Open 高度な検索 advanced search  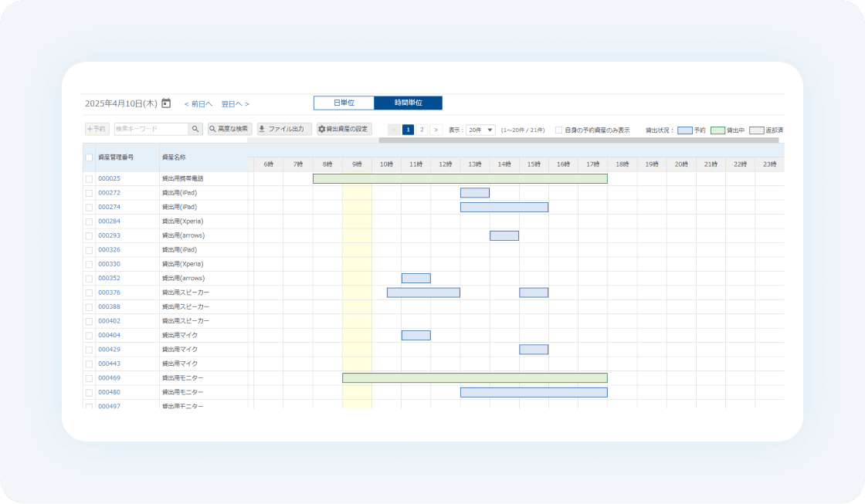[230, 129]
